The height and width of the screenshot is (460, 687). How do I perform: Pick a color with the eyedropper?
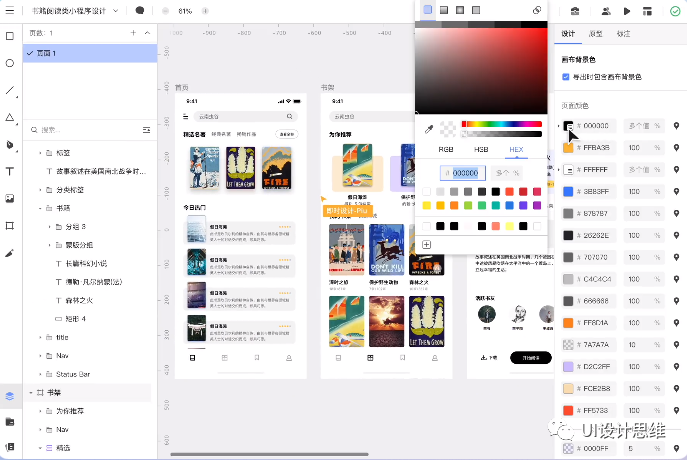428,129
